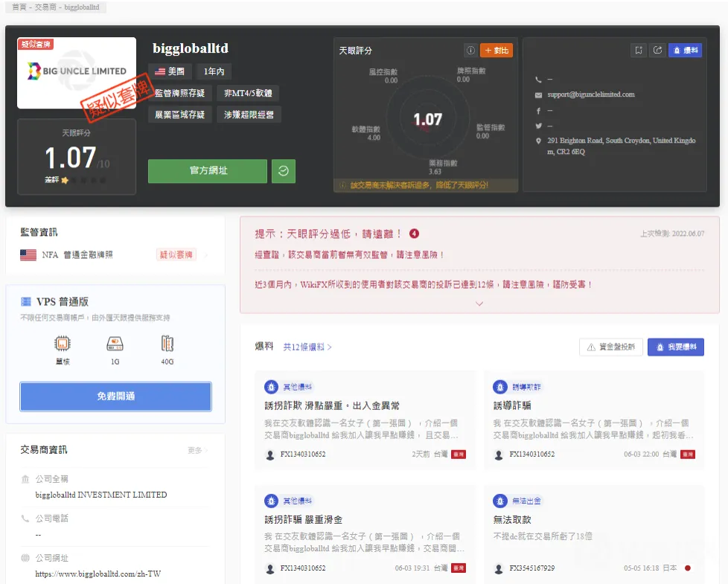Open the 無法取款 post title
728x584 pixels.
[x=512, y=520]
